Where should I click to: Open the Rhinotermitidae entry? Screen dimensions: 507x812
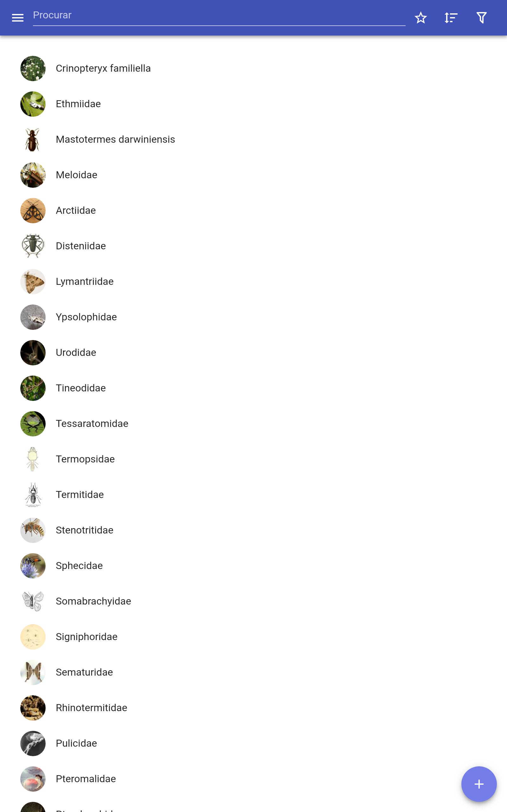click(253, 708)
